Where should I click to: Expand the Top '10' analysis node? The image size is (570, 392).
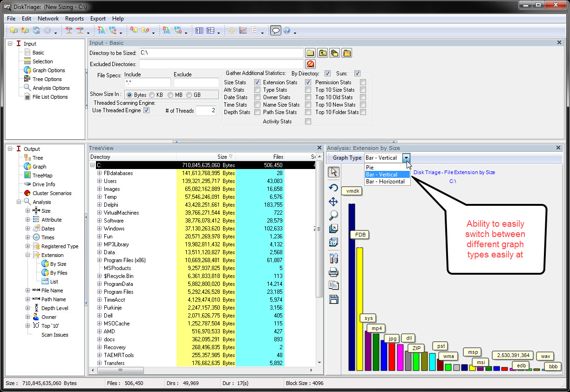coord(28,326)
